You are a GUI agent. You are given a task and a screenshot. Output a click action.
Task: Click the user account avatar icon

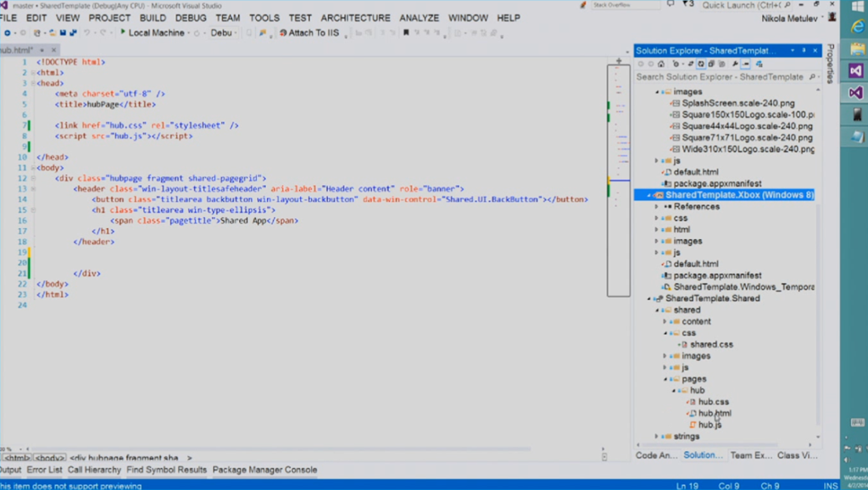(x=832, y=17)
